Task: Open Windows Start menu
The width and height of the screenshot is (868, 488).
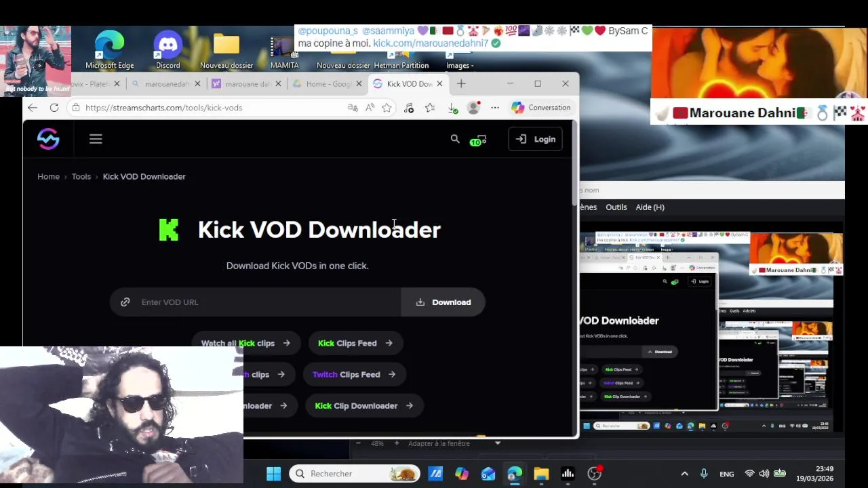Action: [273, 474]
